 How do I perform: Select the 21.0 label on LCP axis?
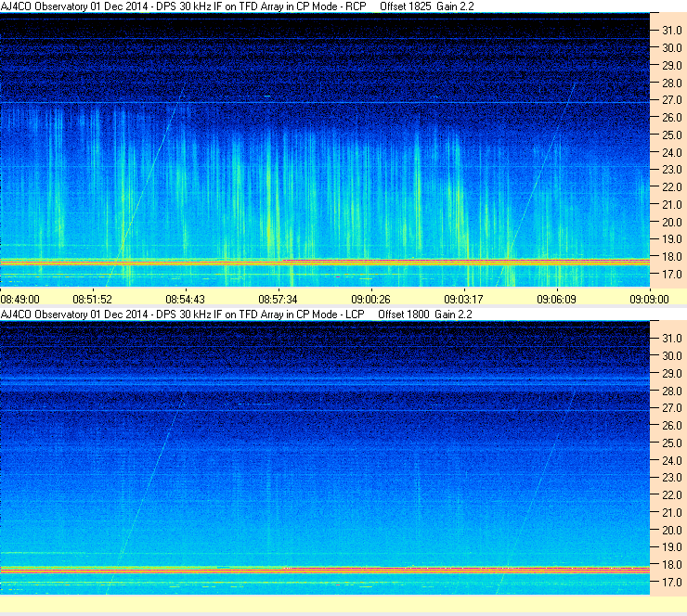(672, 513)
